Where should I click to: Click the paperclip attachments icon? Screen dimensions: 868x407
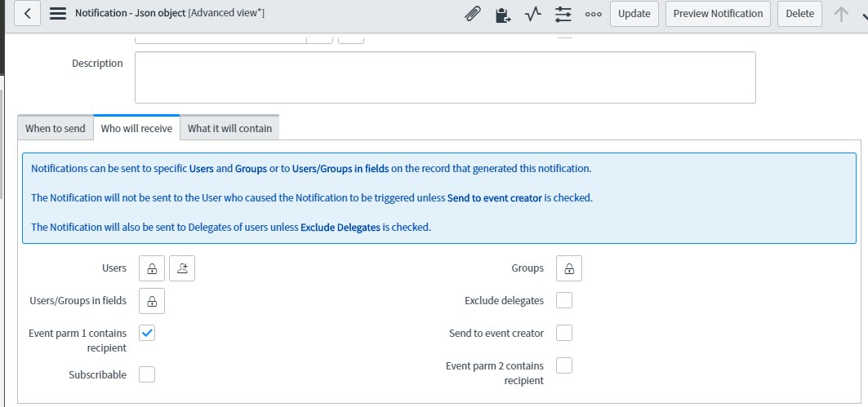(x=472, y=15)
